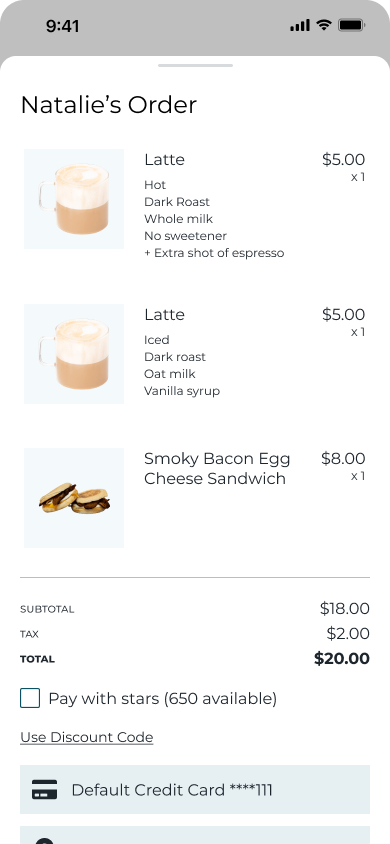The height and width of the screenshot is (844, 390).
Task: Tap the Extra shot of espresso option
Action: (214, 253)
